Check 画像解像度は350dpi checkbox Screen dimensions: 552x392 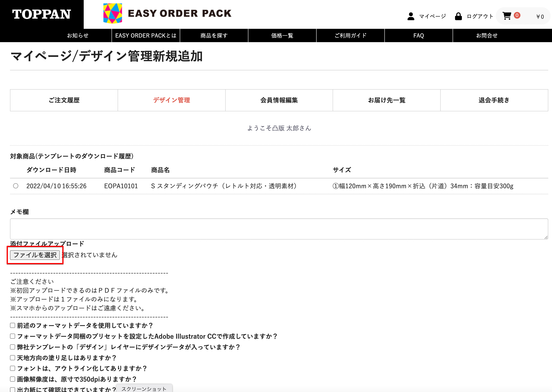coord(13,379)
